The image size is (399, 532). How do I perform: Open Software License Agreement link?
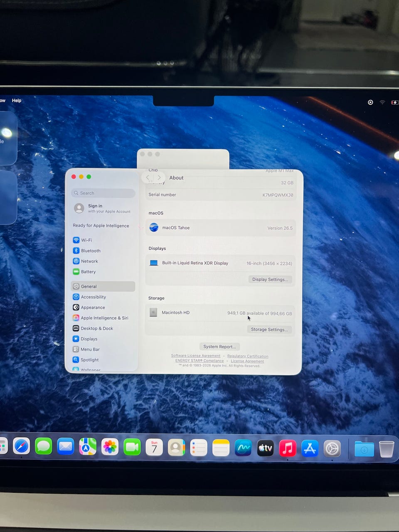pos(196,356)
